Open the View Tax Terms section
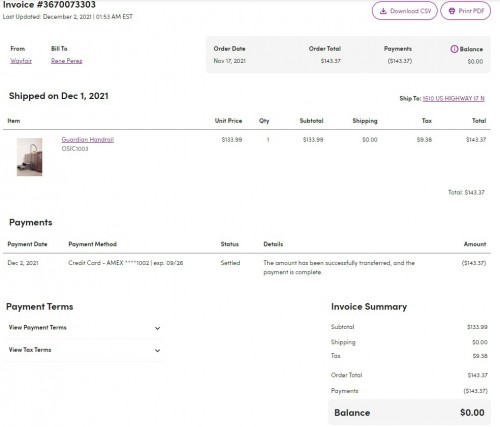This screenshot has width=500, height=427. [84, 350]
